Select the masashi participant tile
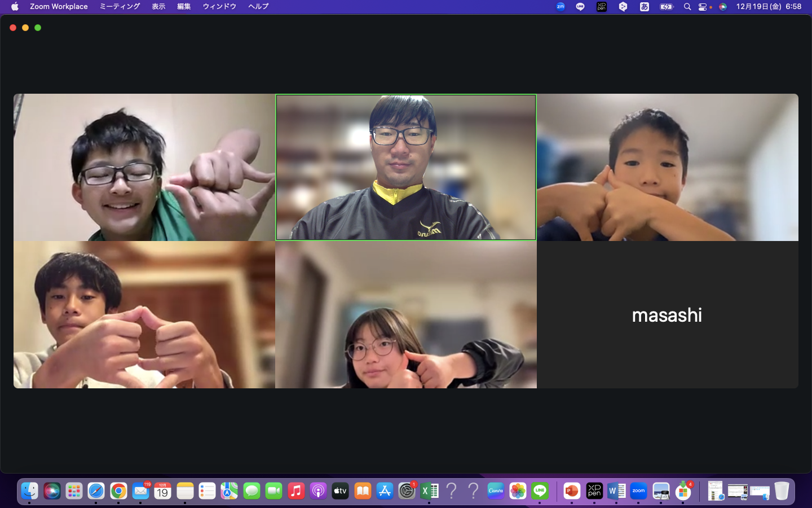Viewport: 812px width, 508px height. point(667,315)
